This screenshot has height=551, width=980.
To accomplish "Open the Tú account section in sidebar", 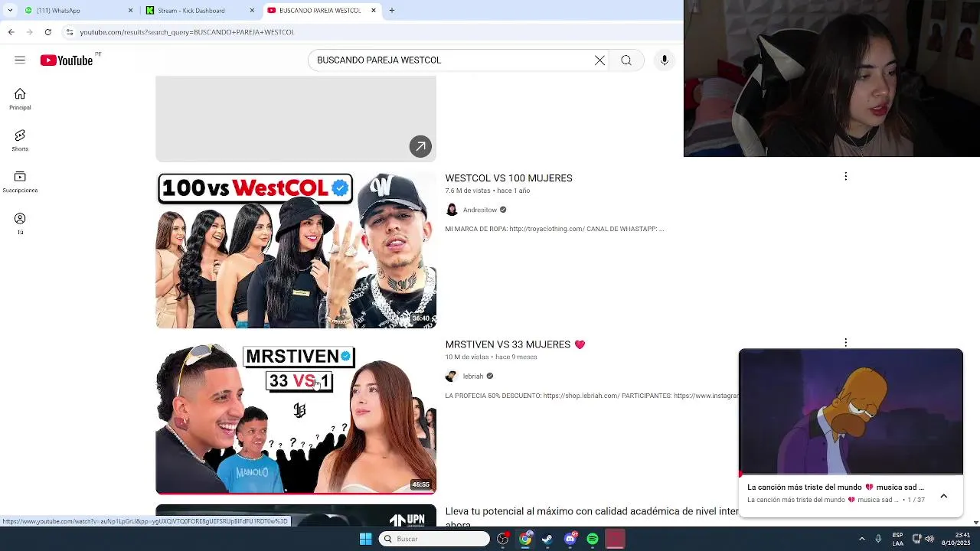I will [20, 223].
